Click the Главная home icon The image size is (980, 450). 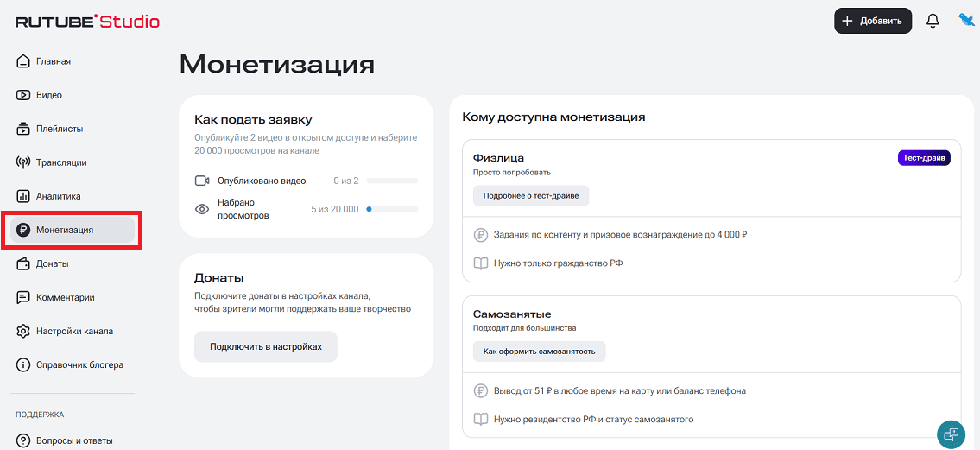tap(23, 61)
